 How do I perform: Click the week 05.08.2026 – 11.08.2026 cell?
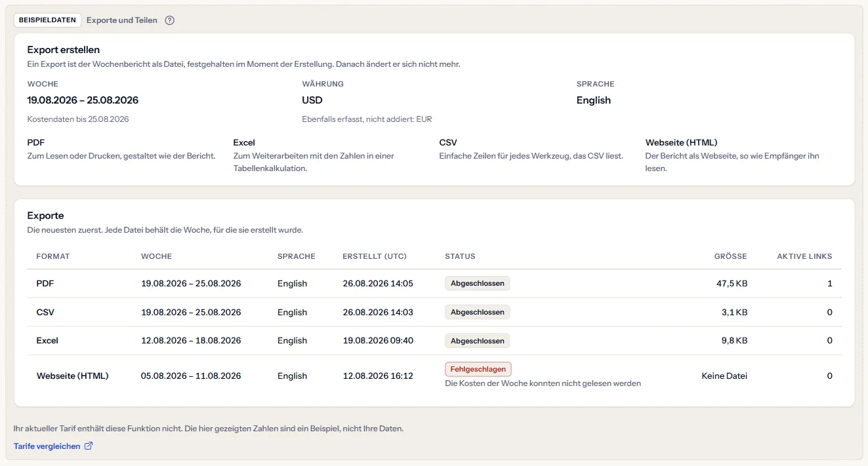coord(191,376)
